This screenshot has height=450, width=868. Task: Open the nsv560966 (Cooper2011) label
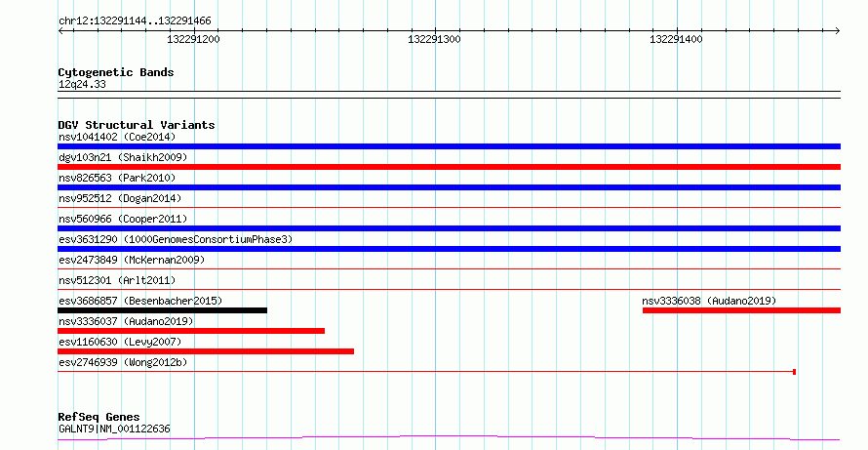click(123, 219)
